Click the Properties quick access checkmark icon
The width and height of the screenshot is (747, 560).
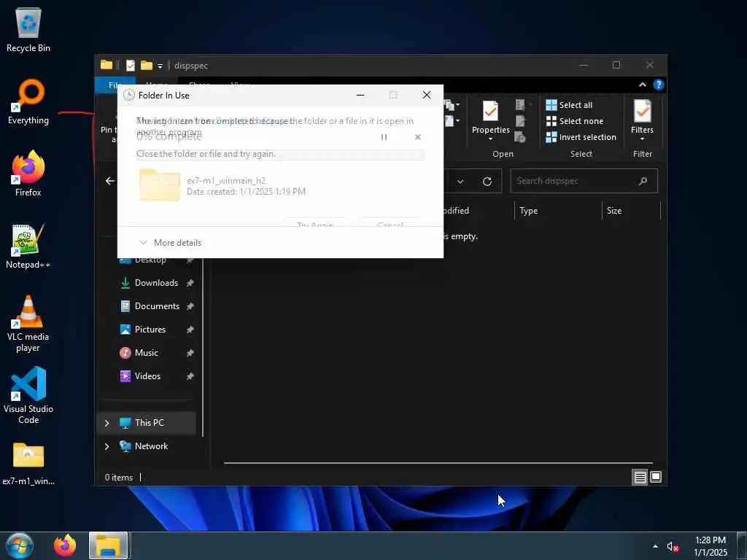pyautogui.click(x=130, y=65)
